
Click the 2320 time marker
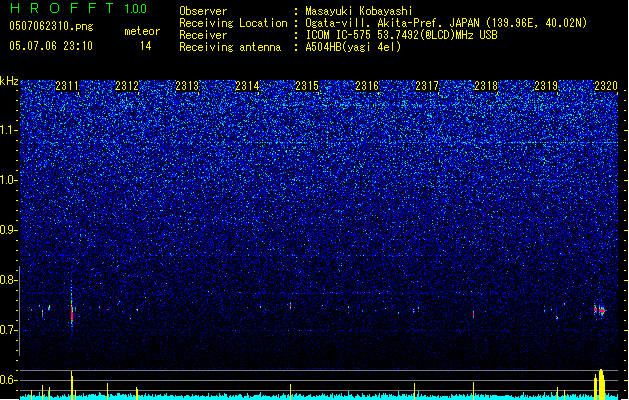click(606, 86)
